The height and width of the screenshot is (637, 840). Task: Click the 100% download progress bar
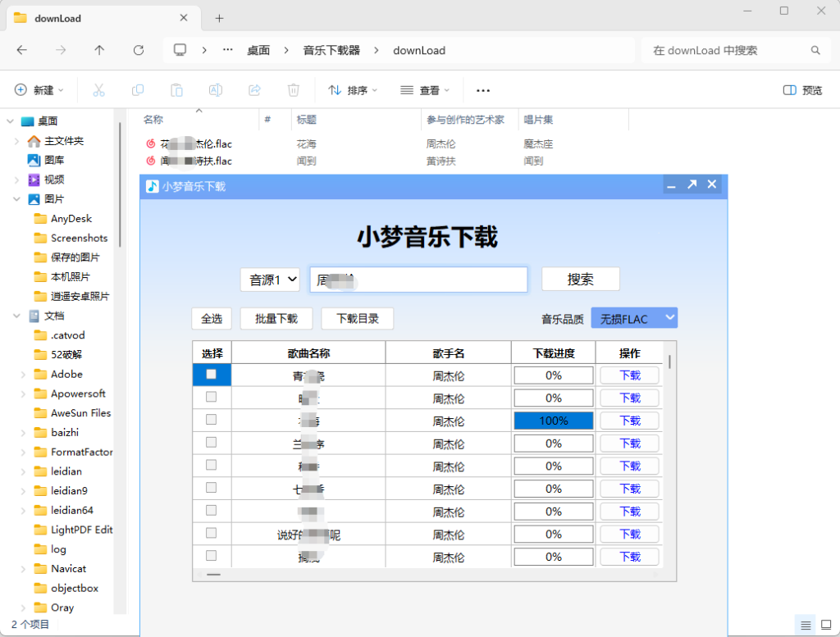(553, 420)
